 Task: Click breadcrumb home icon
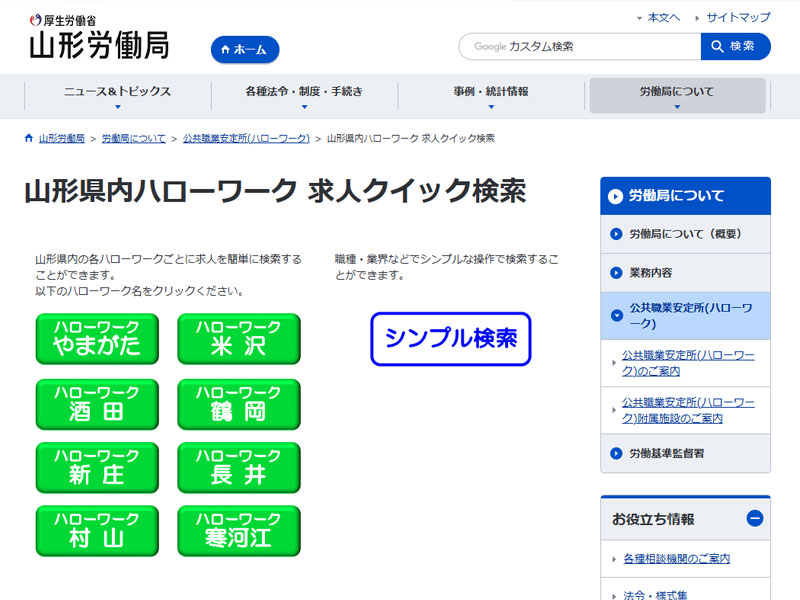[29, 138]
